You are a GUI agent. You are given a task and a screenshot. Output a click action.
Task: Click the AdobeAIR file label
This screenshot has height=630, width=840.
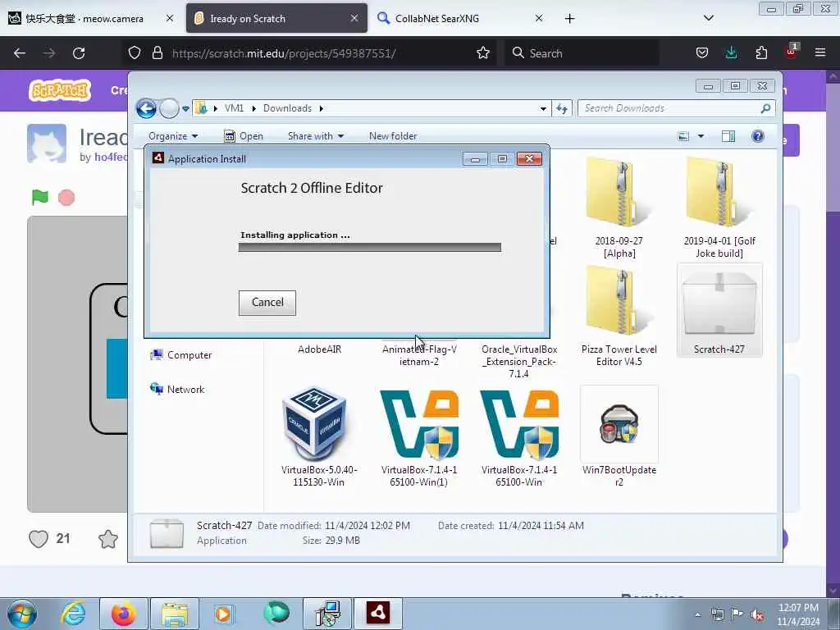pyautogui.click(x=319, y=349)
